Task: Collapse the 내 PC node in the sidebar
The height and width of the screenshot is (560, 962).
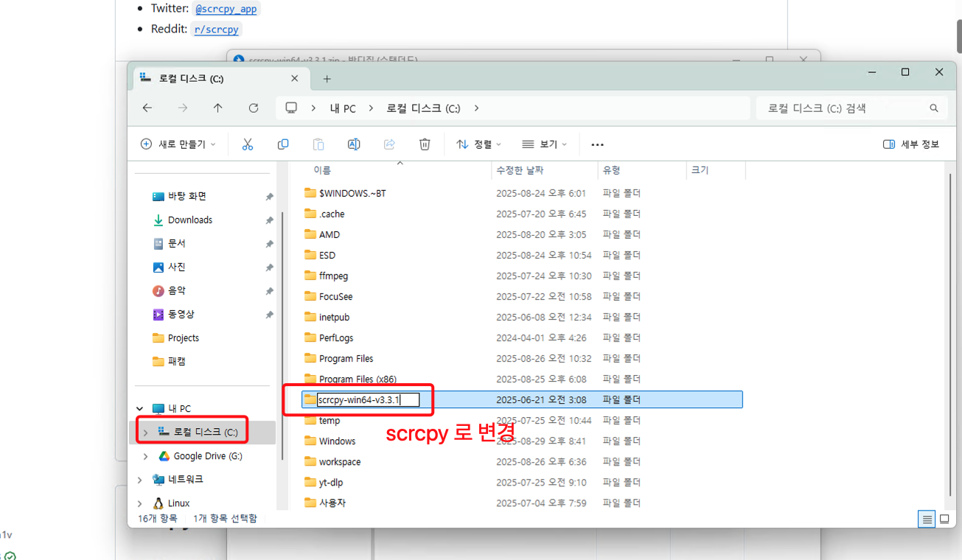Action: 140,409
